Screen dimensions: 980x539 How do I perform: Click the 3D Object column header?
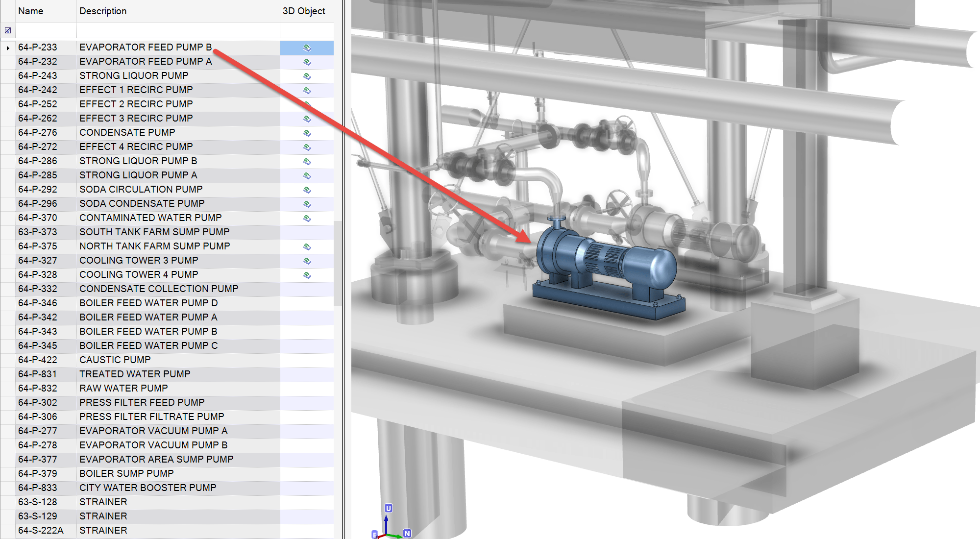coord(304,11)
